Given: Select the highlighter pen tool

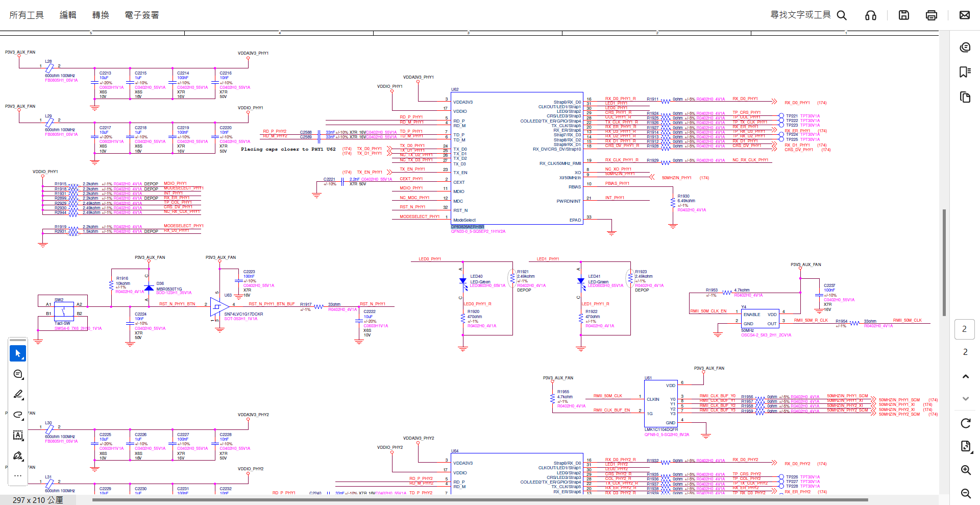Looking at the screenshot, I should 18,394.
